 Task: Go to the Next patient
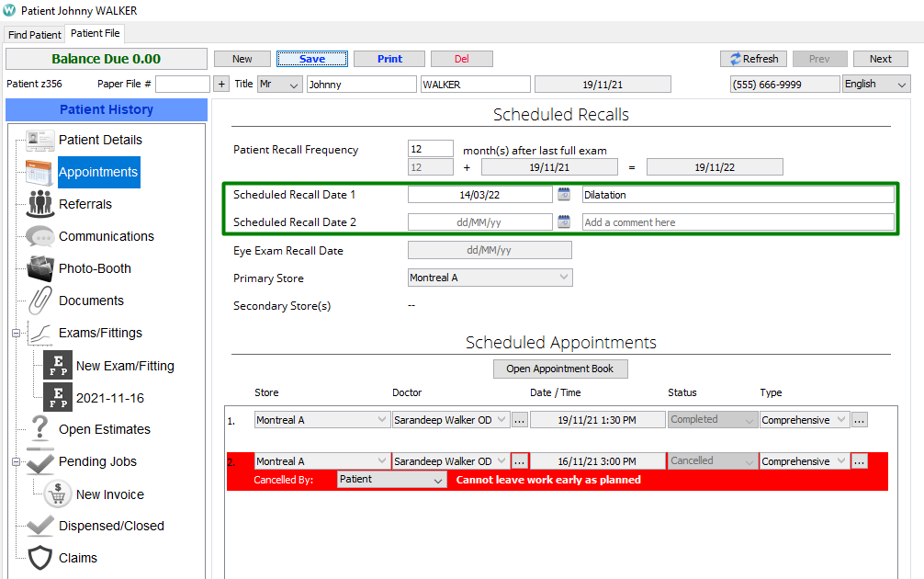881,59
